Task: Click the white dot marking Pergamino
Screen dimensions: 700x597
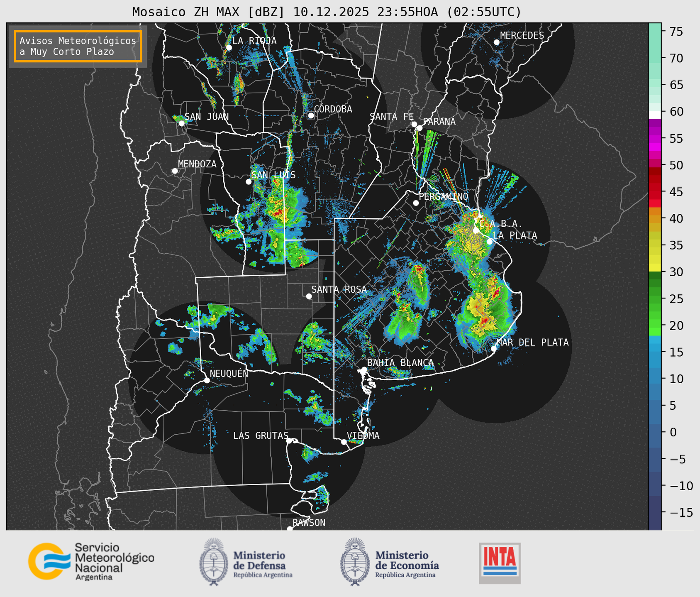Action: click(416, 203)
